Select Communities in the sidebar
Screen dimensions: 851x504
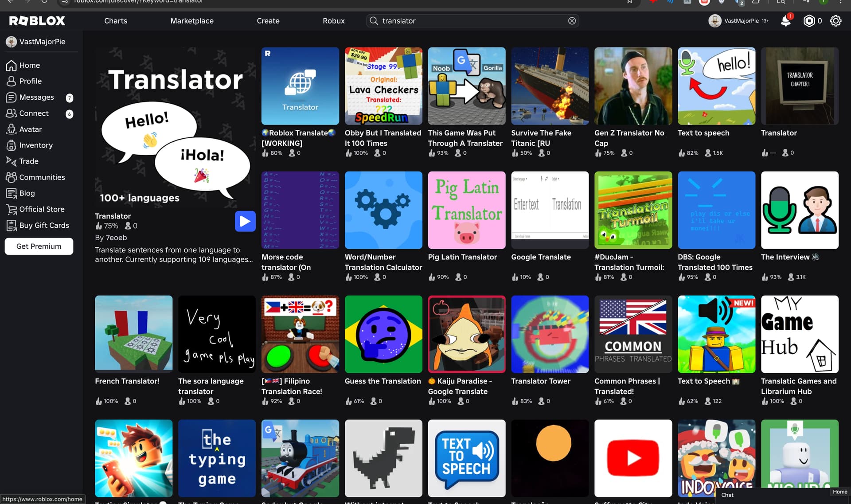coord(42,177)
